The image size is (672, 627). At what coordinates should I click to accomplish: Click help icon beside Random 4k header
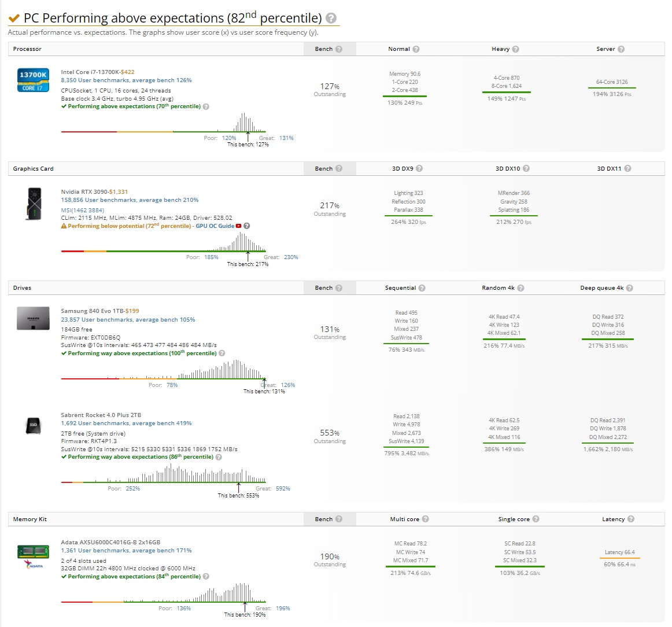pos(520,288)
